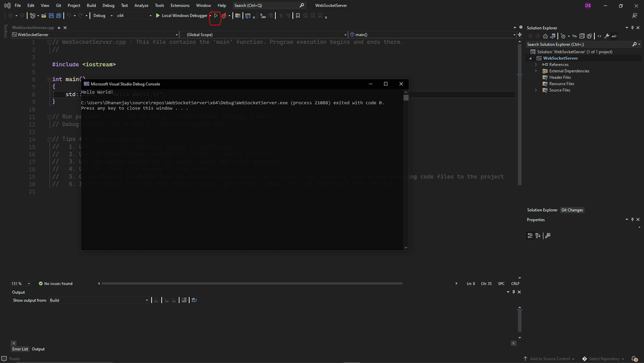
Task: Click the View Code icon in Solution Explorer
Action: pyautogui.click(x=599, y=36)
